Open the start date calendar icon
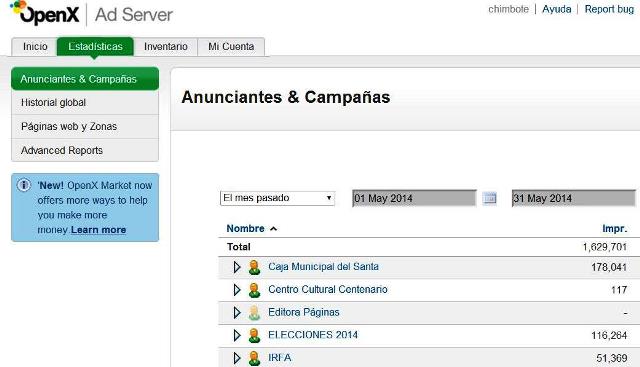Screen dimensions: 640x367 (x=489, y=198)
